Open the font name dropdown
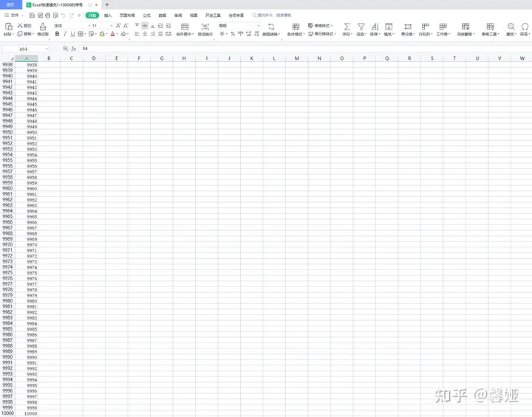The width and height of the screenshot is (532, 417). [x=89, y=26]
